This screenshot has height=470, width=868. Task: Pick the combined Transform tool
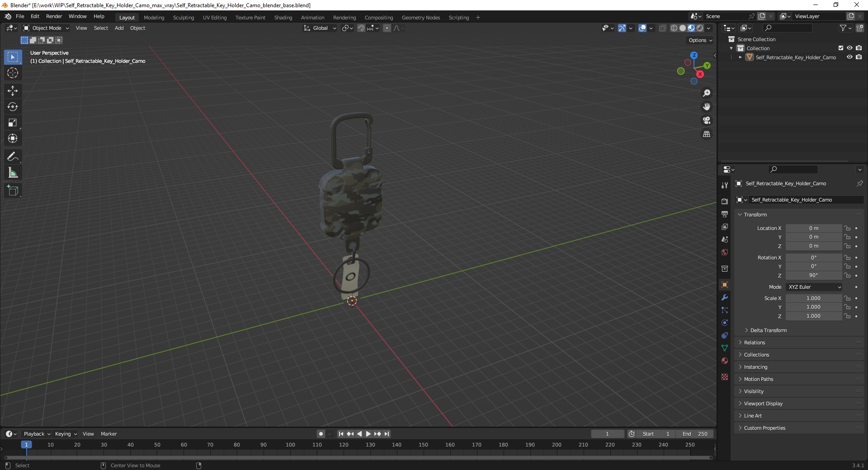(13, 138)
